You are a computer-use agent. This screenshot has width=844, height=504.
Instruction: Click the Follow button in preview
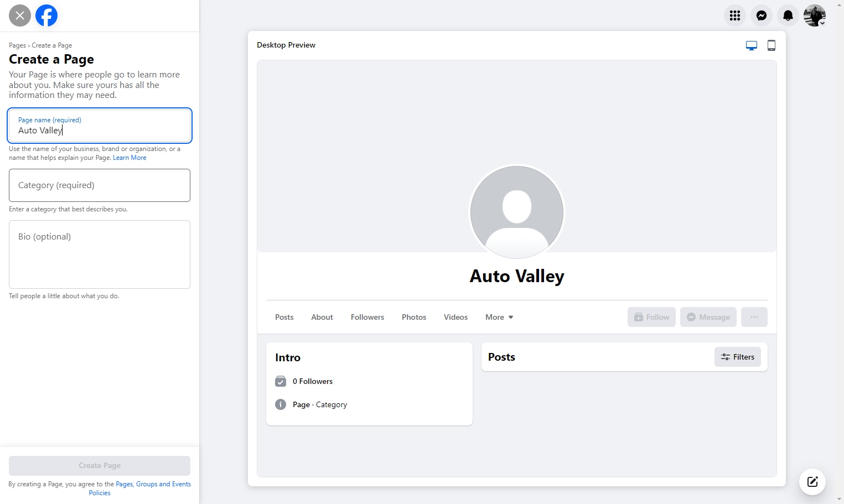pos(651,317)
